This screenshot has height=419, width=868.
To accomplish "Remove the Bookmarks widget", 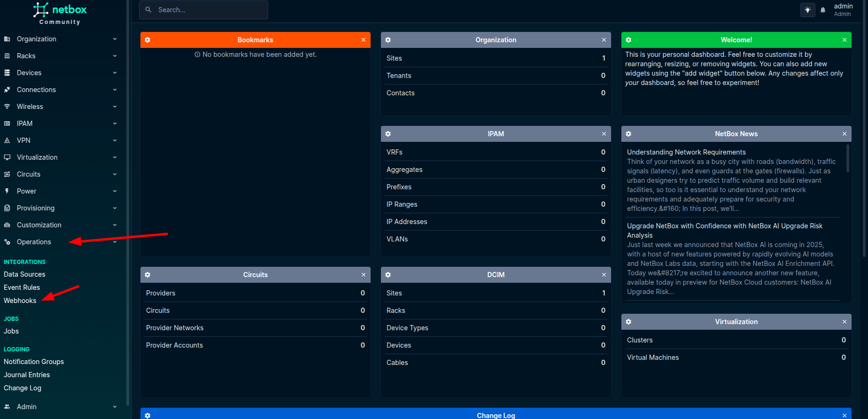I will click(364, 40).
